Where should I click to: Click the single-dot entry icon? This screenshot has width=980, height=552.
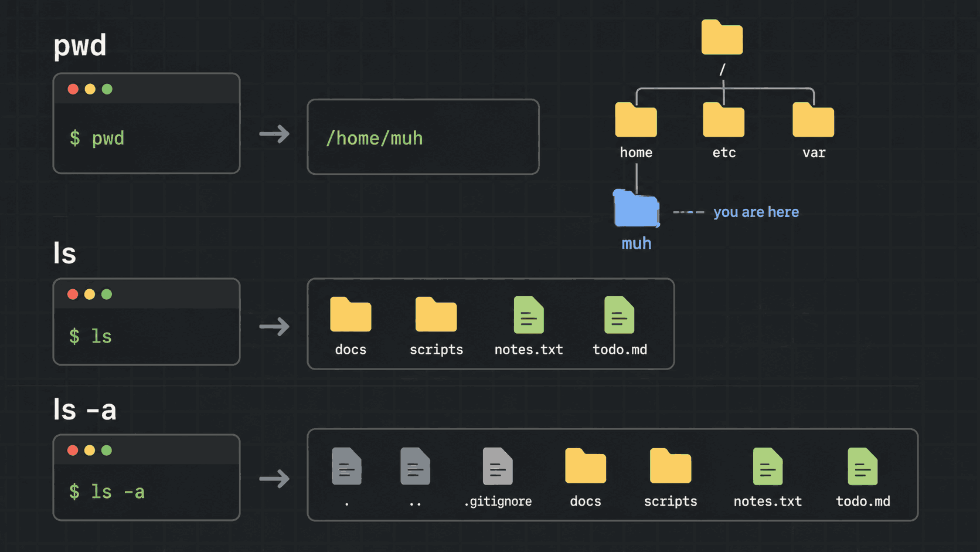[x=346, y=466]
